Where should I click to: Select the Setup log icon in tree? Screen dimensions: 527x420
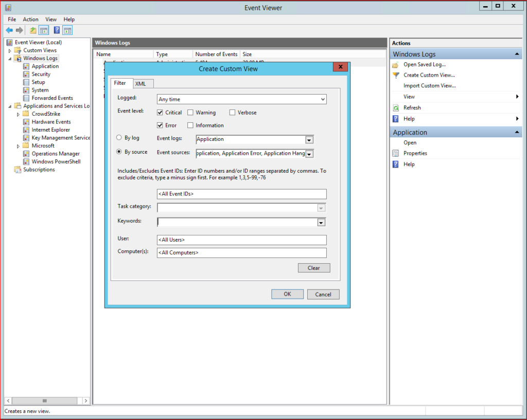click(26, 82)
